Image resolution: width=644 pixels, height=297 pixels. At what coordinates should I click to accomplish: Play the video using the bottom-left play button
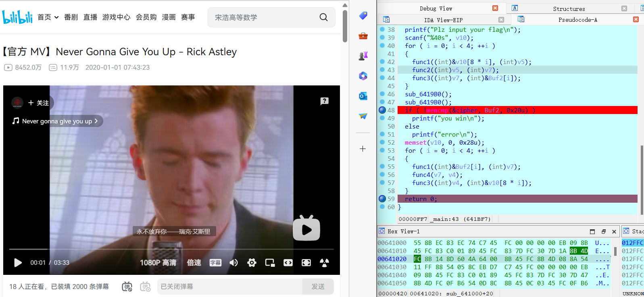(18, 263)
